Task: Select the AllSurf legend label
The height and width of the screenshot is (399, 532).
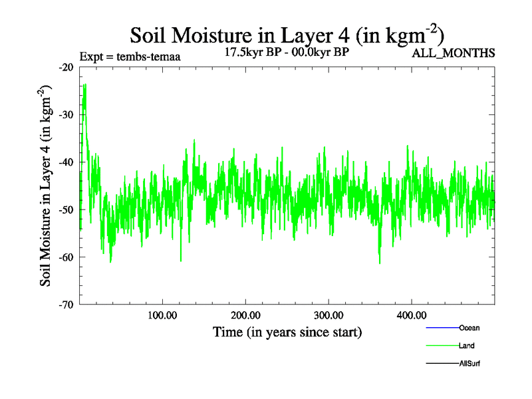Action: [x=469, y=364]
